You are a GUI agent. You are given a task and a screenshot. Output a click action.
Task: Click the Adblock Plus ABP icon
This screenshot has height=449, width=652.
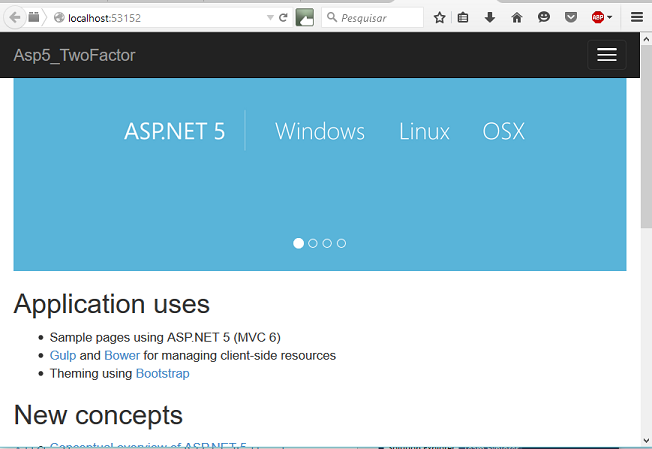tap(598, 17)
